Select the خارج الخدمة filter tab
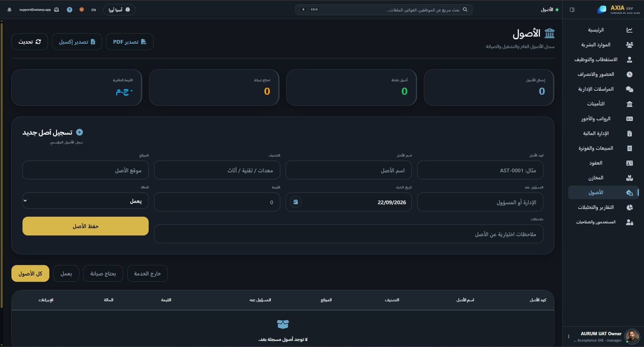 coord(147,274)
